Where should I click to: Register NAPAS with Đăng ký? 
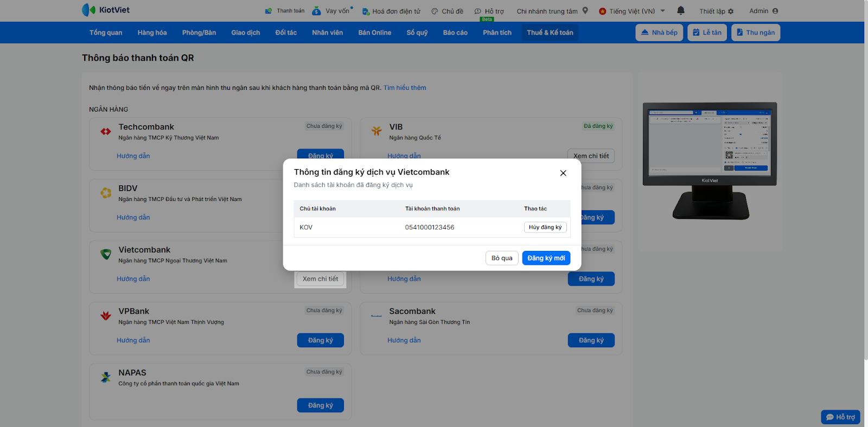click(x=320, y=405)
